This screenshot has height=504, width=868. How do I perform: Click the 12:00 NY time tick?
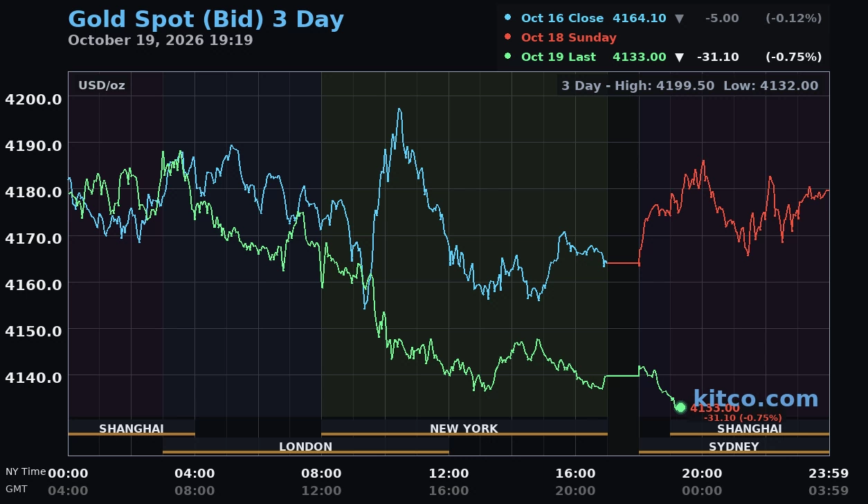tap(449, 474)
